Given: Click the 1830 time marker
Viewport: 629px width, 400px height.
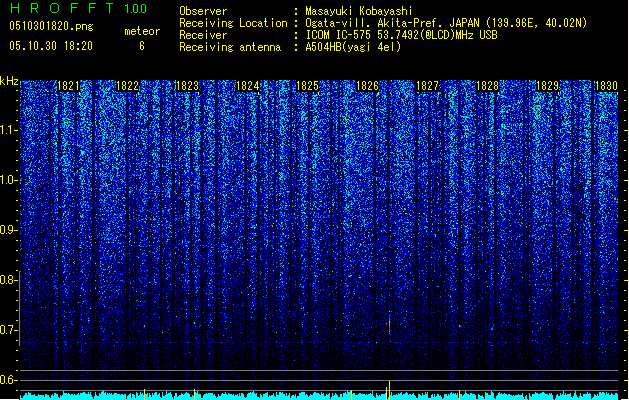Looking at the screenshot, I should [606, 86].
